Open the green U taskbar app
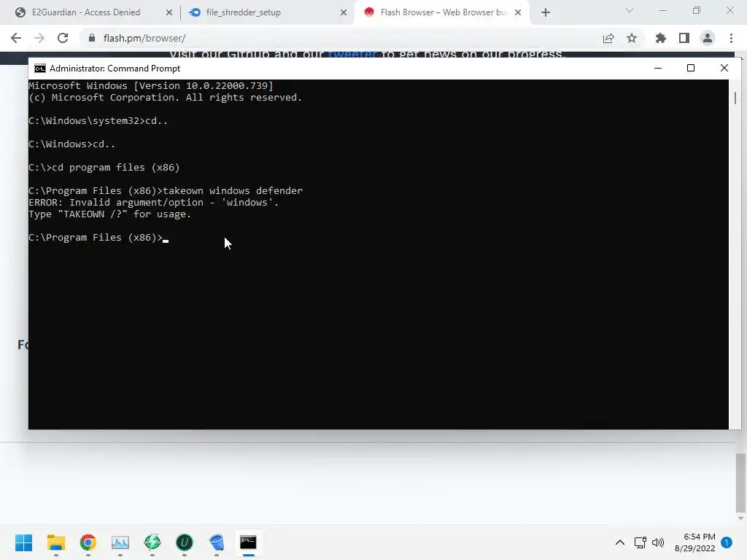This screenshot has height=560, width=747. tap(185, 542)
